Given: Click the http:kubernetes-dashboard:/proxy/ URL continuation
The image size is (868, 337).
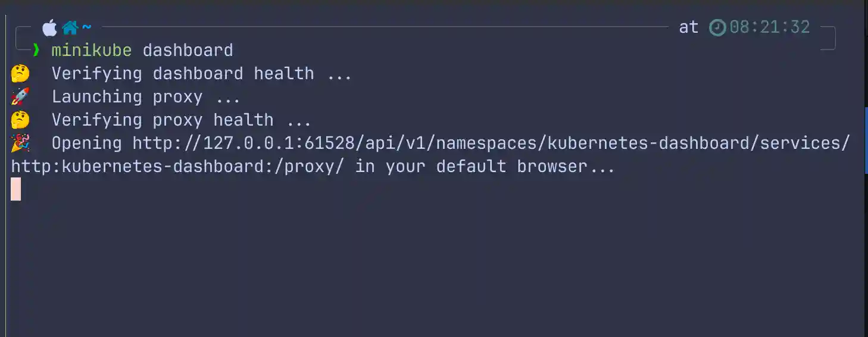Looking at the screenshot, I should tap(177, 166).
